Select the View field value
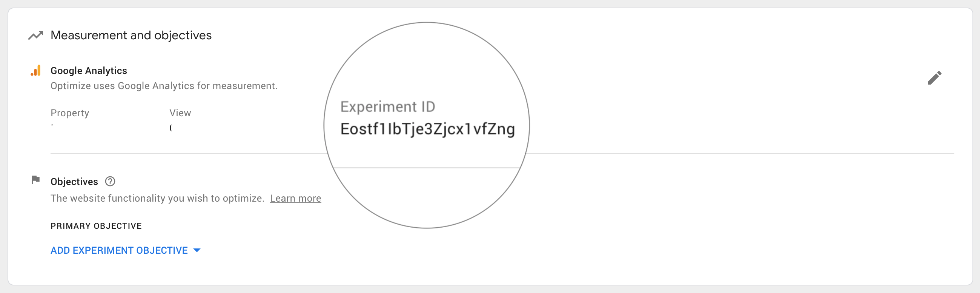 171,128
